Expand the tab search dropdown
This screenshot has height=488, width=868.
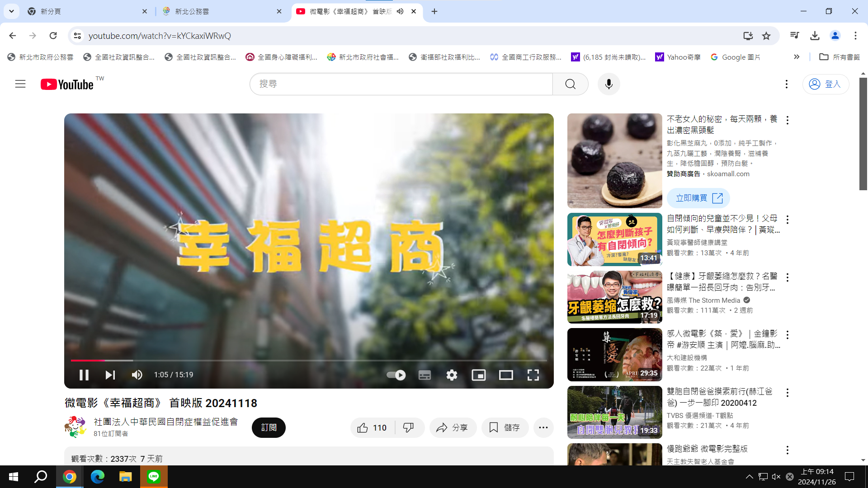coord(11,11)
